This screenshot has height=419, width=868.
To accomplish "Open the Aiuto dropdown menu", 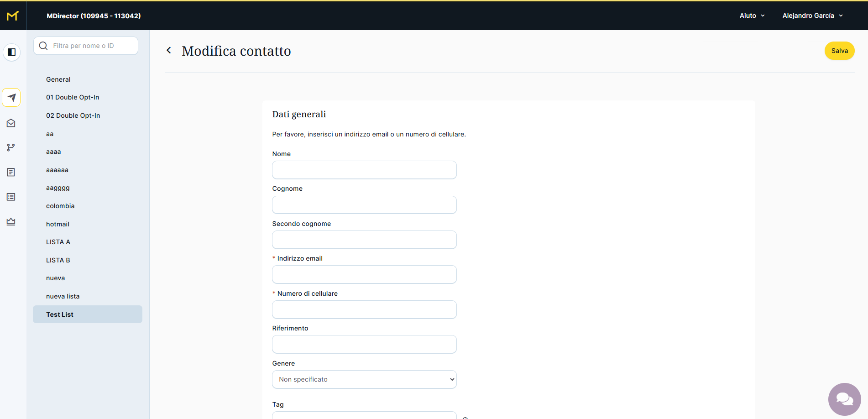I will click(752, 16).
